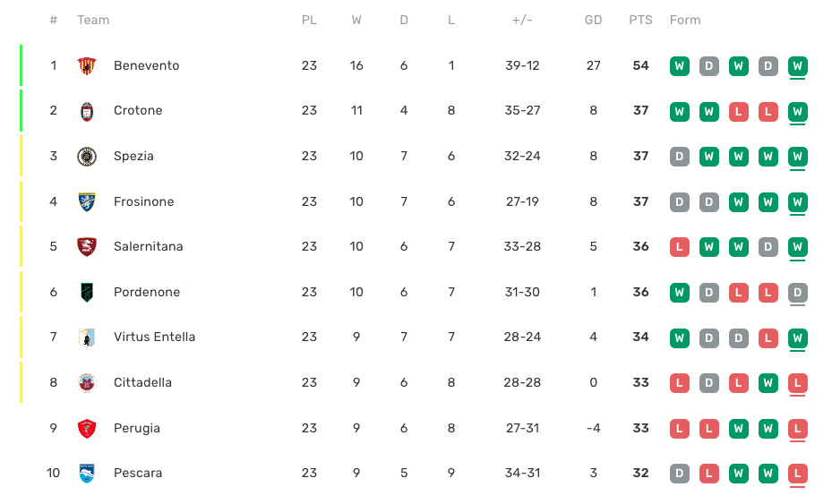
Task: Click the Salernitana maroon crest
Action: click(87, 247)
